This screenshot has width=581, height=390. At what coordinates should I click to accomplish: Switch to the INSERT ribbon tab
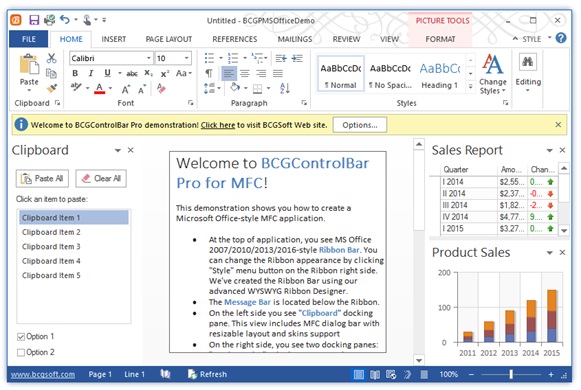(114, 39)
